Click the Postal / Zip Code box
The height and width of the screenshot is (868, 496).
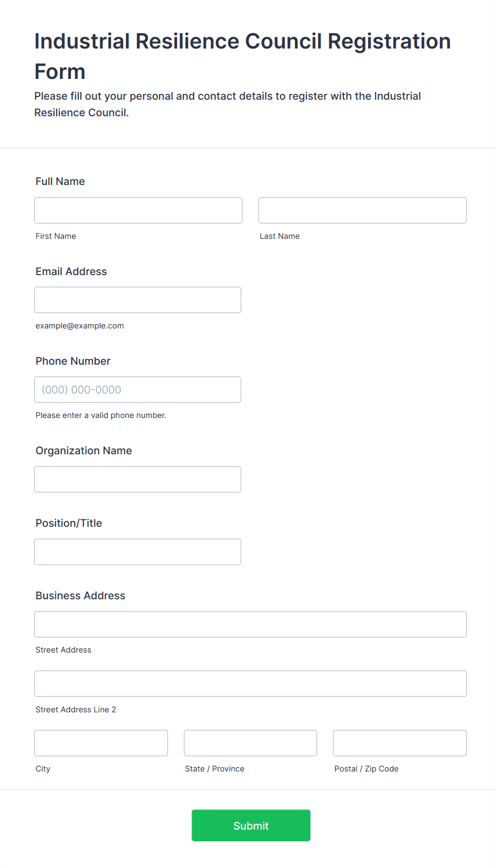(399, 743)
